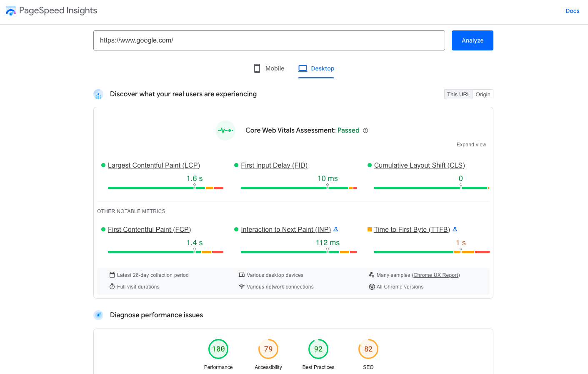588x374 pixels.
Task: Click the stopwatch icon for visit durations
Action: click(x=112, y=286)
